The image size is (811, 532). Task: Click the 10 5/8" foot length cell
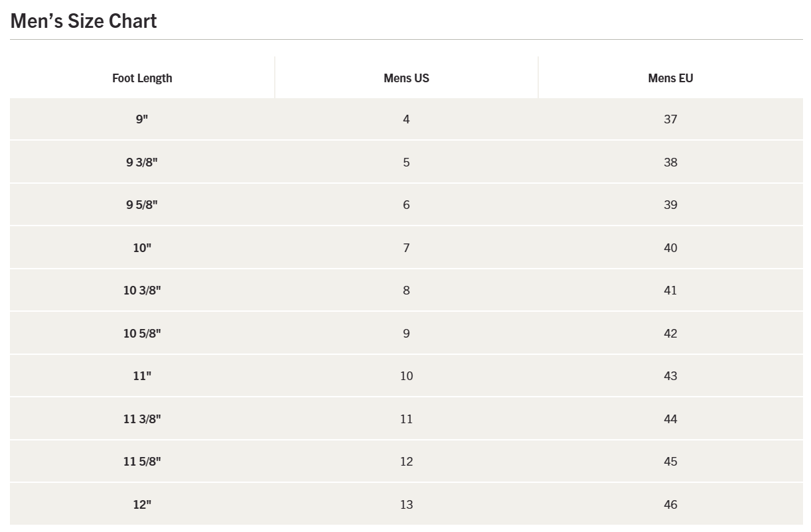(142, 334)
